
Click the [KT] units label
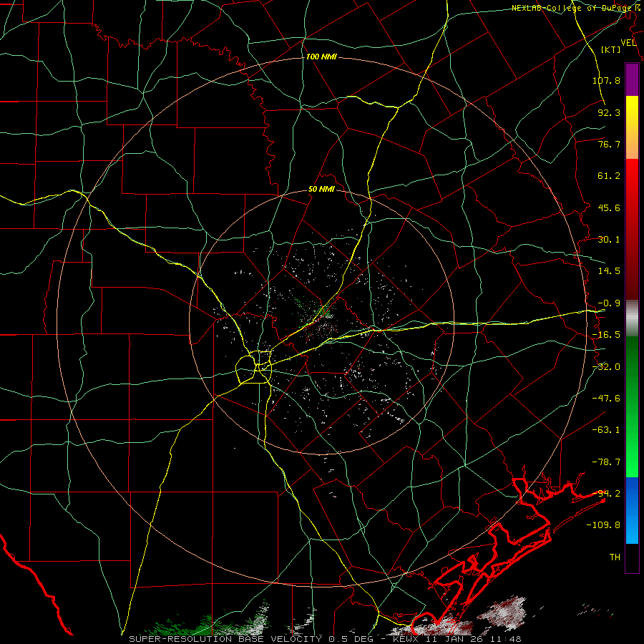pyautogui.click(x=611, y=49)
